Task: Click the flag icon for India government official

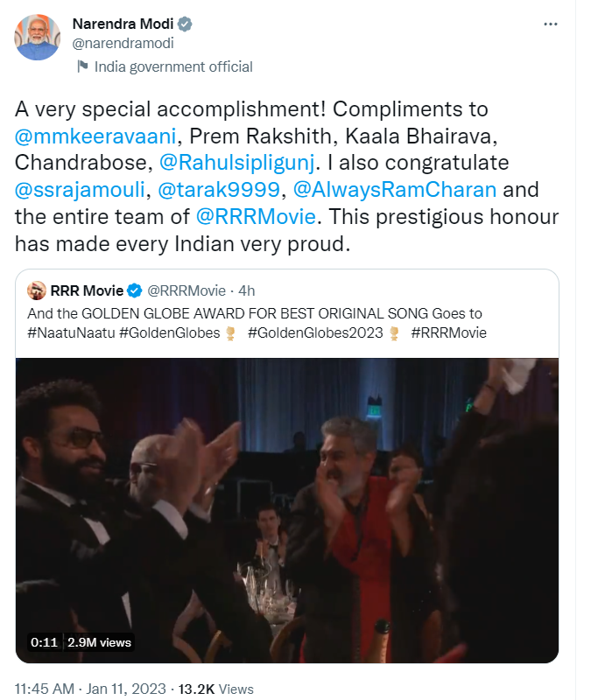Action: point(82,66)
